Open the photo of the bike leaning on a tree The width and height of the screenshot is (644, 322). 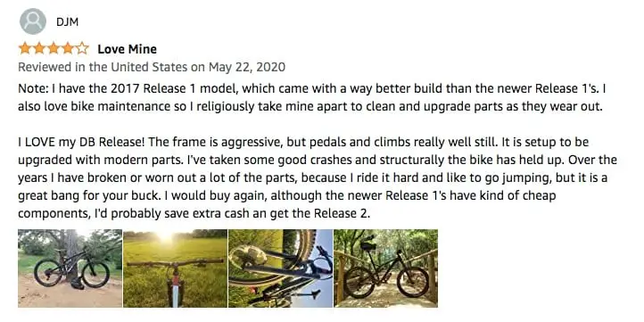[70, 268]
